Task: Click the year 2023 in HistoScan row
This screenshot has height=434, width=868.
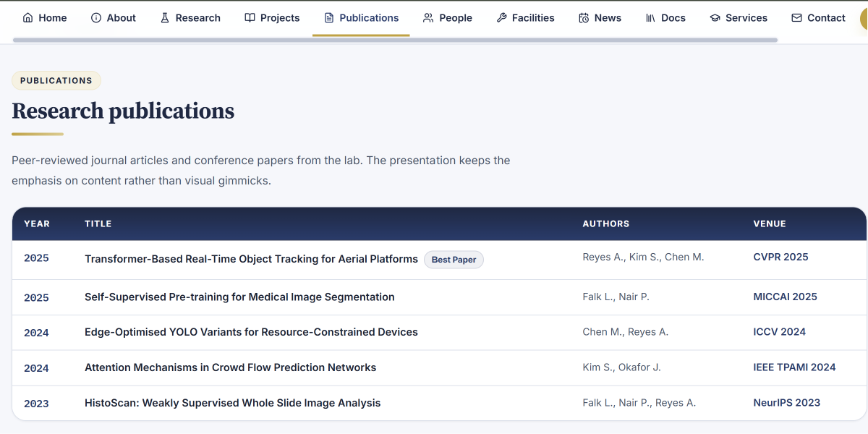Action: coord(36,404)
